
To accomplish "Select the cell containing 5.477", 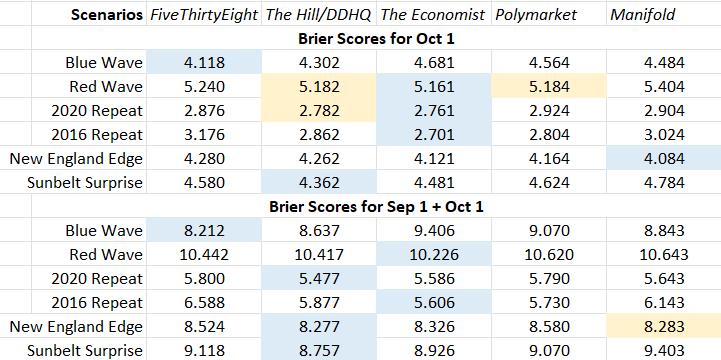I will tap(319, 278).
